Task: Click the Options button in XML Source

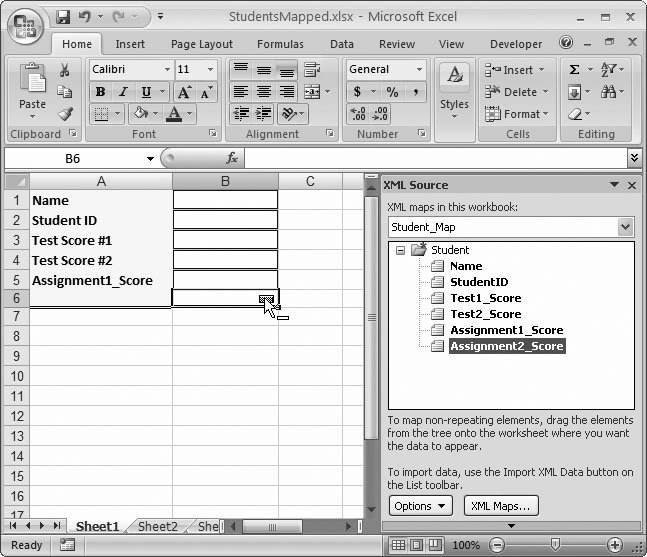Action: tap(420, 506)
